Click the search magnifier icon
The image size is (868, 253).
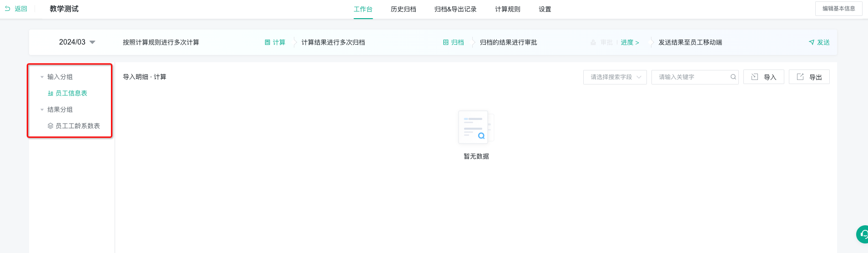733,77
